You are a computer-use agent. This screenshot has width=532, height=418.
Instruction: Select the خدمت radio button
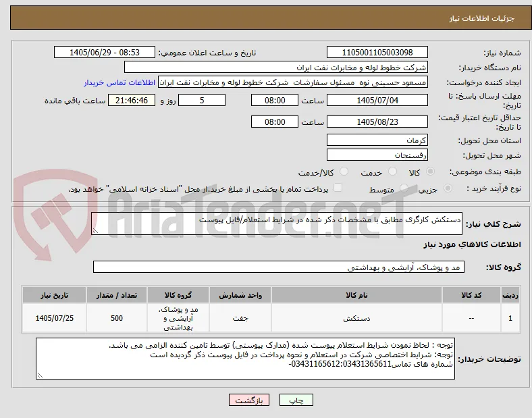coord(392,172)
